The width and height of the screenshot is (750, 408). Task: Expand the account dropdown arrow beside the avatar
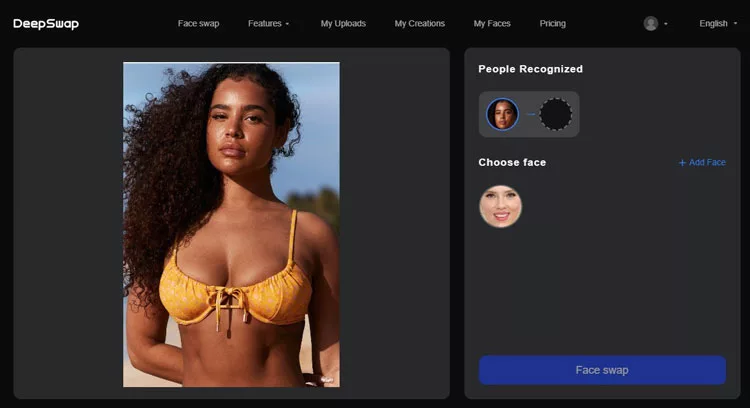(665, 24)
